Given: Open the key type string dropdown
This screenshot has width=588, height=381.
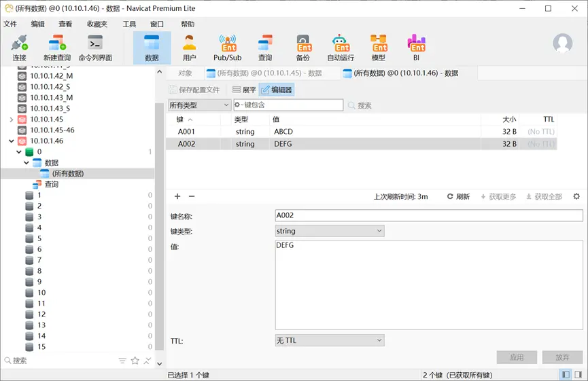Looking at the screenshot, I should click(x=330, y=231).
